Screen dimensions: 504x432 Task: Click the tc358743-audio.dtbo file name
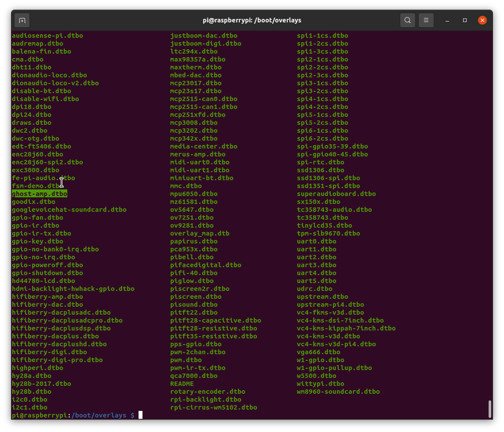(334, 210)
